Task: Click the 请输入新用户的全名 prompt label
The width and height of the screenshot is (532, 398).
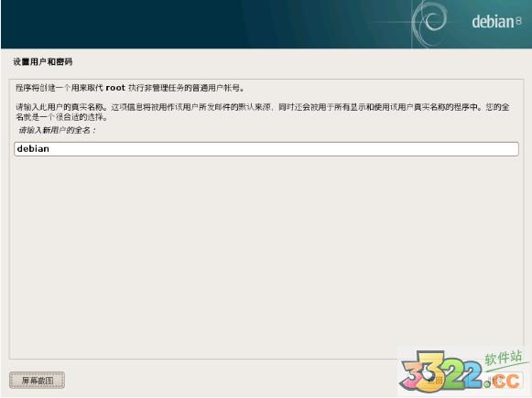Action: pos(57,130)
